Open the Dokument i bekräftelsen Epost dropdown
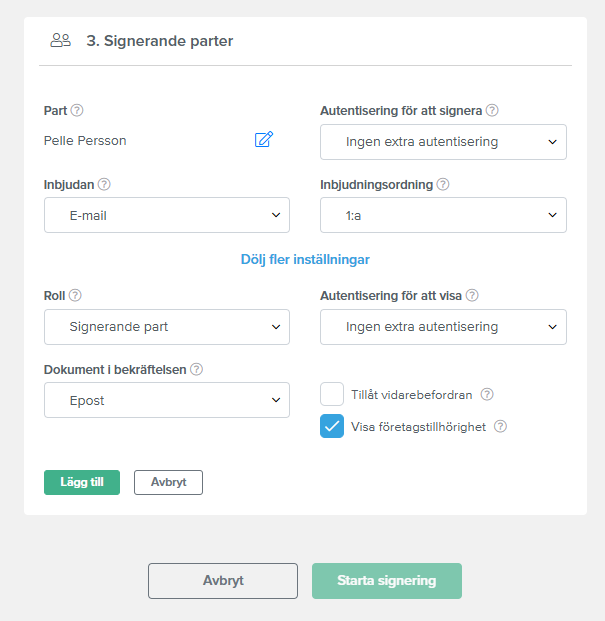Viewport: 605px width, 621px height. pyautogui.click(x=167, y=400)
